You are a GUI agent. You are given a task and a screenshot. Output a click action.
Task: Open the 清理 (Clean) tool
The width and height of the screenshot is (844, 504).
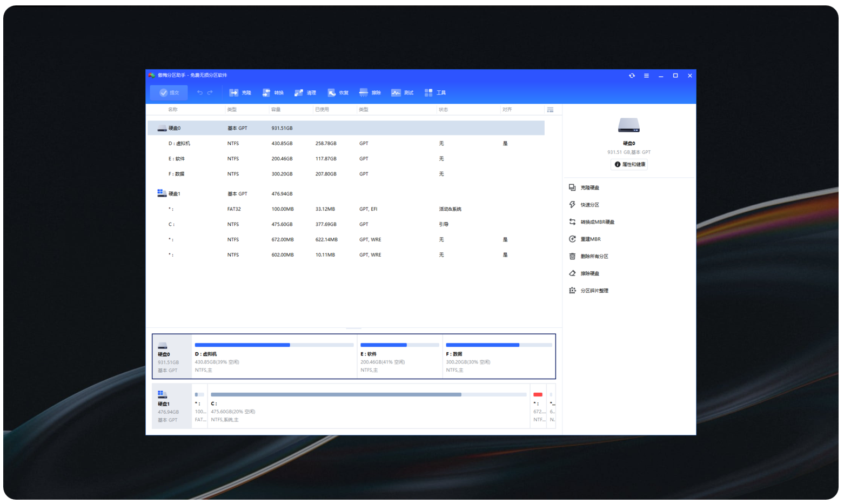(305, 93)
